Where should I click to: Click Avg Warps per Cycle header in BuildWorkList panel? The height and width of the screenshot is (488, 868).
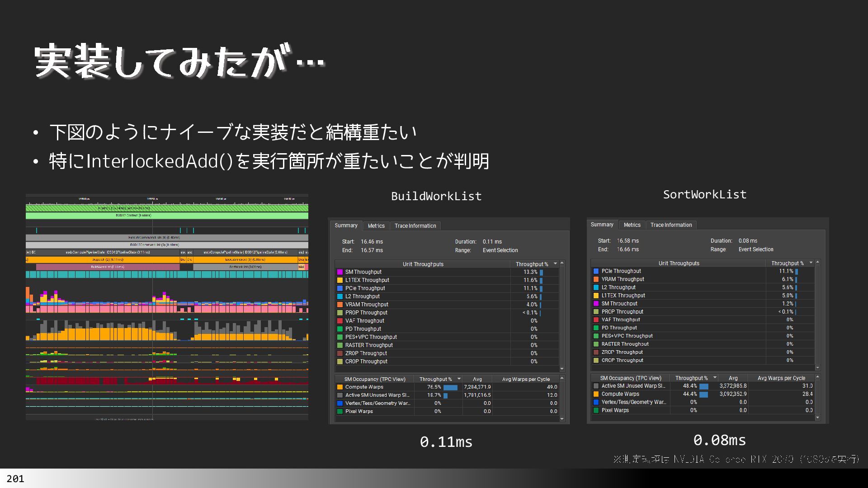coord(526,379)
